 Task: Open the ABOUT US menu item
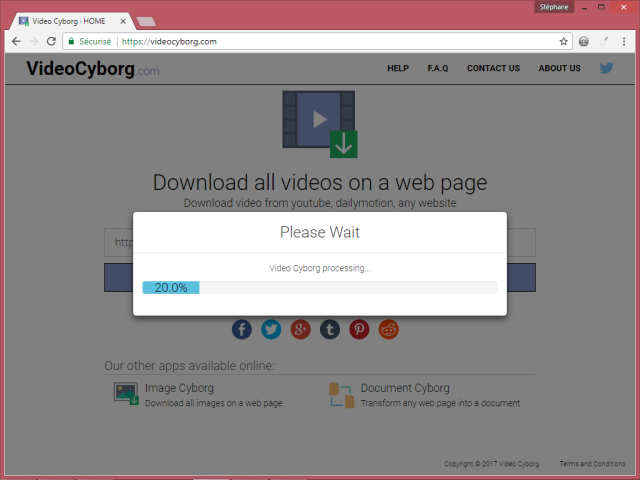point(559,68)
